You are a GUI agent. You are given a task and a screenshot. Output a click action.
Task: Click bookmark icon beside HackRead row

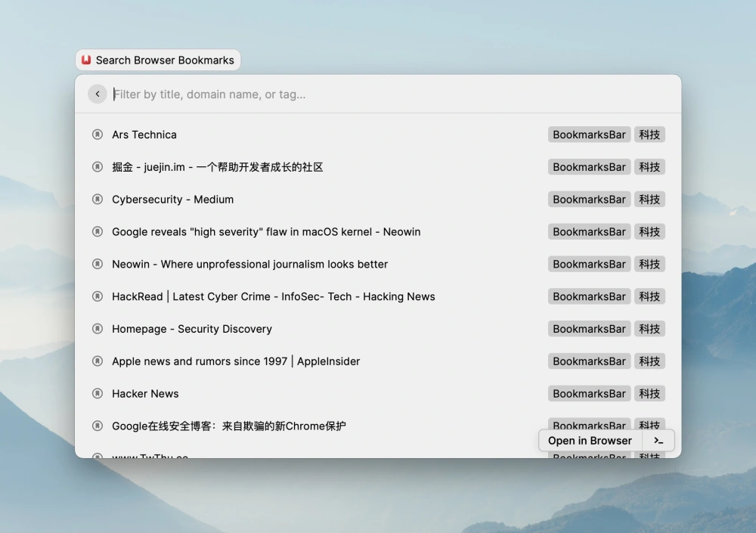98,296
